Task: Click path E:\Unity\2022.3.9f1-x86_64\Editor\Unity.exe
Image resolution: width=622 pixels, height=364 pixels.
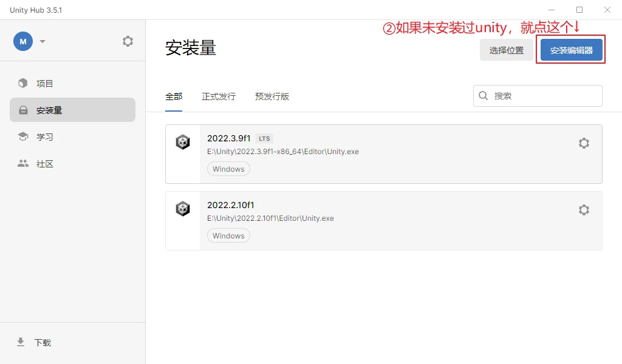Action: click(283, 152)
